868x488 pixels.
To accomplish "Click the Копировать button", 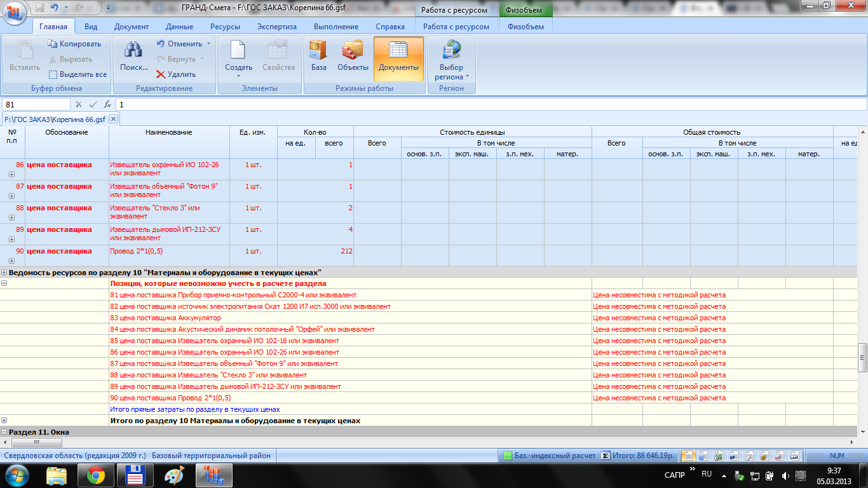I will [x=74, y=44].
